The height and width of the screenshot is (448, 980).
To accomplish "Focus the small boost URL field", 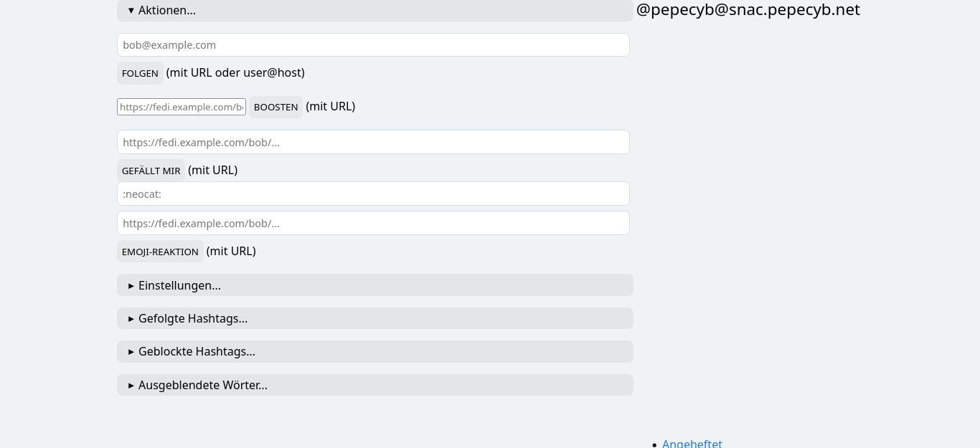I will click(x=182, y=107).
